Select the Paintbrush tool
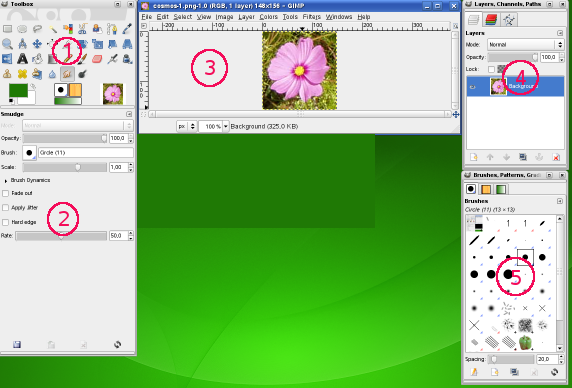The image size is (572, 388). [82, 59]
